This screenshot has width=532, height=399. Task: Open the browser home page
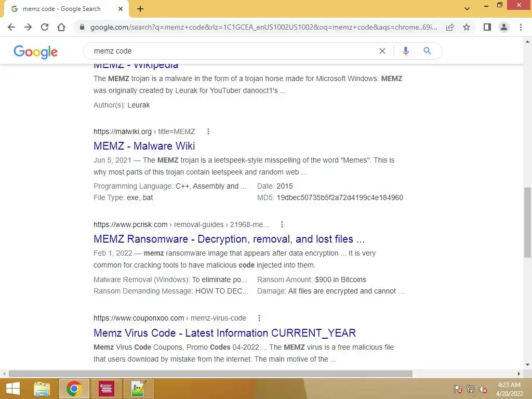(x=61, y=27)
